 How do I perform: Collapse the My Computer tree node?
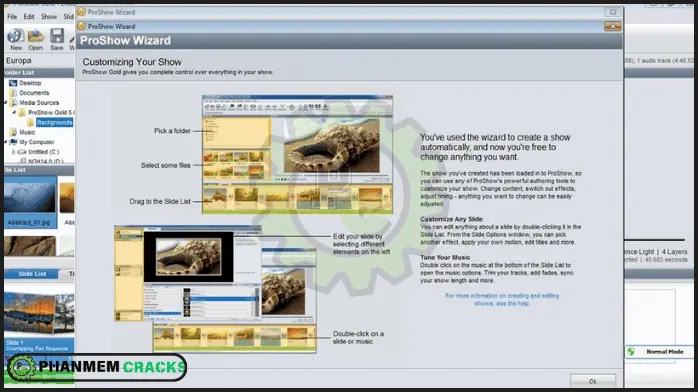point(6,142)
